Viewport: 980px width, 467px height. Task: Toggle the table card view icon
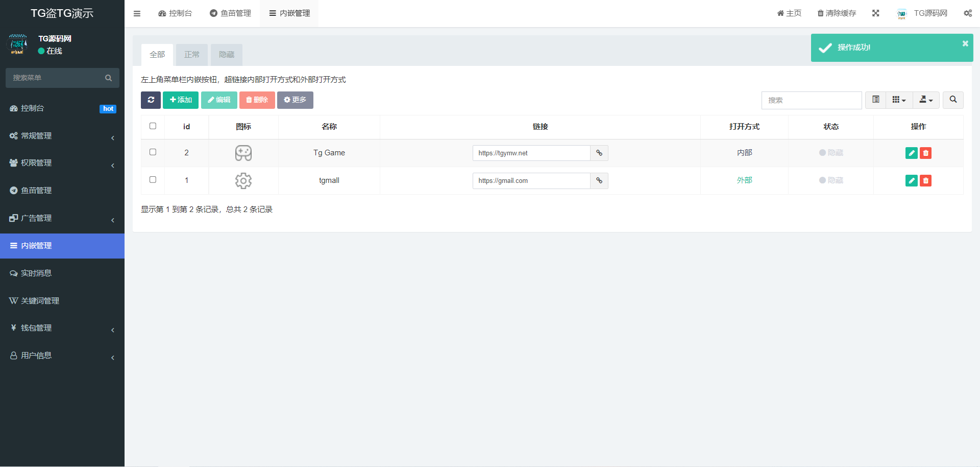875,100
